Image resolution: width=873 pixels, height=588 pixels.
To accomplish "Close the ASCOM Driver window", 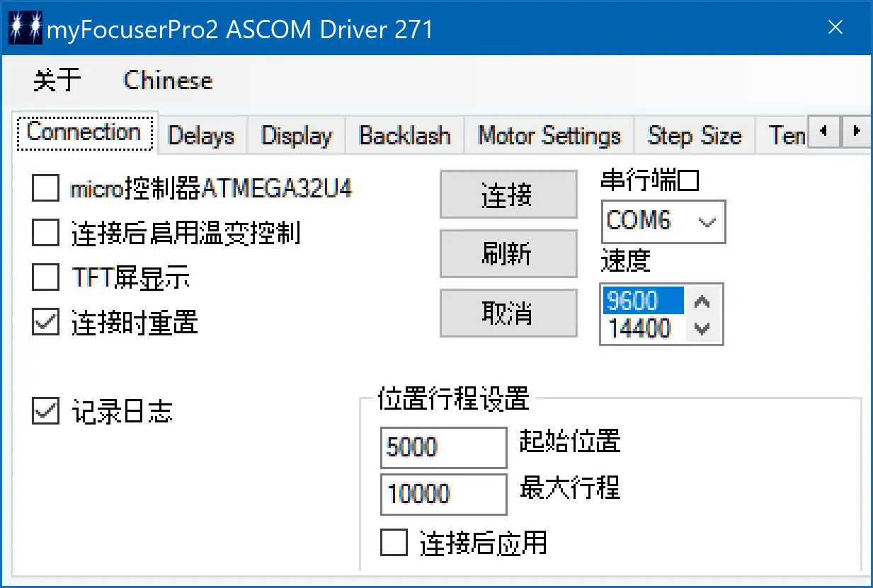I will pos(835,28).
